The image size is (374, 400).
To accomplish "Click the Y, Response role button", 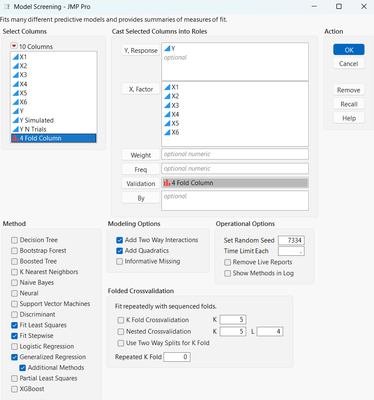I will point(140,51).
